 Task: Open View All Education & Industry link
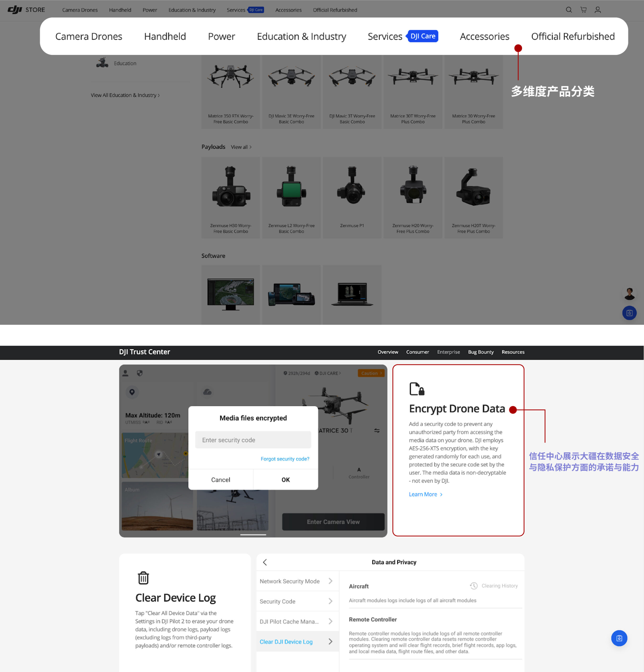pos(125,95)
